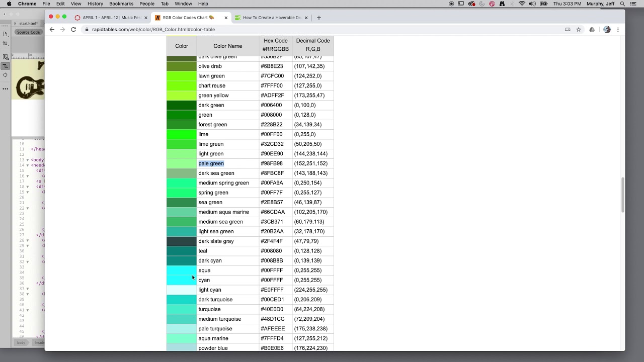
Task: Click the Chrome page vertical scrollbar thumb
Action: click(622, 195)
